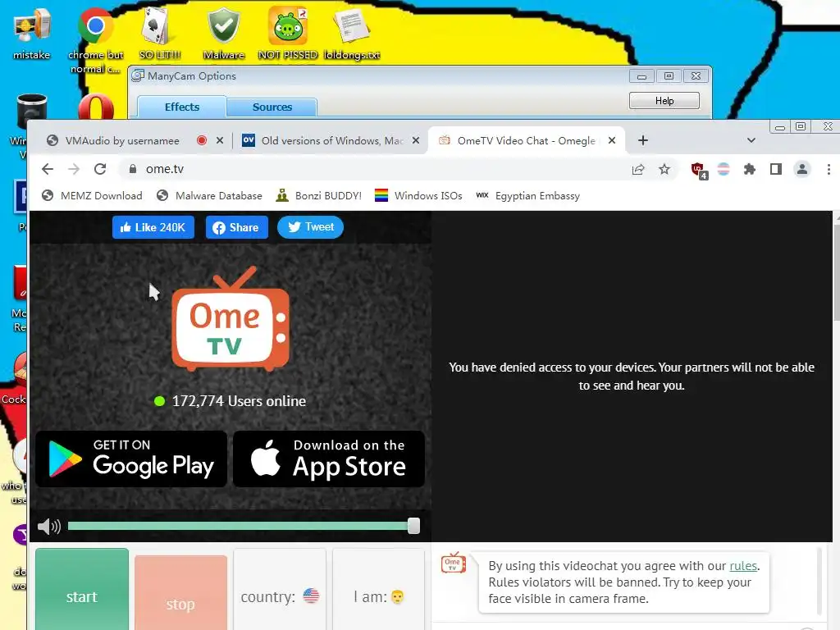The image size is (840, 630).
Task: Click the OmeTV logo
Action: (231, 319)
